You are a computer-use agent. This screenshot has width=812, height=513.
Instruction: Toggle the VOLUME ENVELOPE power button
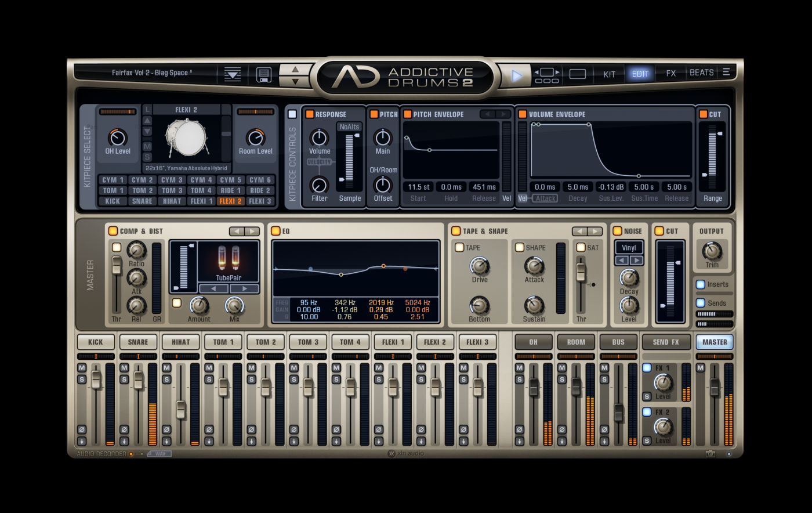(x=523, y=114)
